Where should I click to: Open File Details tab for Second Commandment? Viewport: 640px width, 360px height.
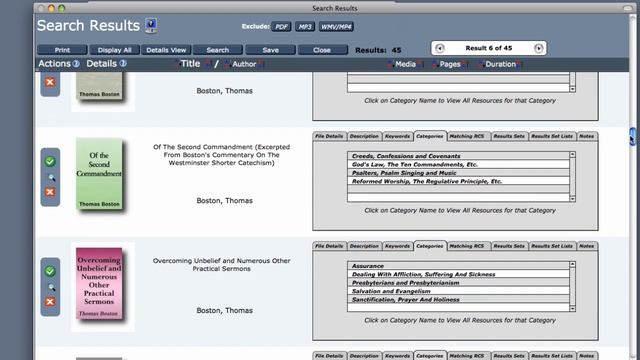329,136
